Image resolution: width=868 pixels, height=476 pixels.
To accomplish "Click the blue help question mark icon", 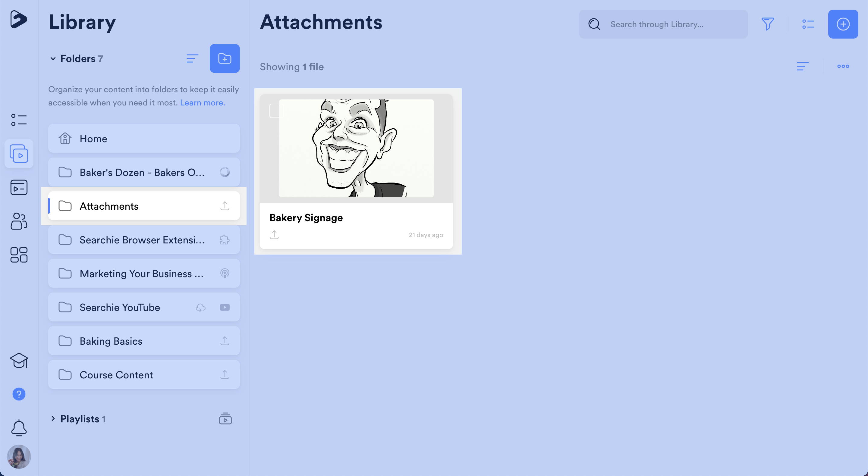I will point(19,394).
